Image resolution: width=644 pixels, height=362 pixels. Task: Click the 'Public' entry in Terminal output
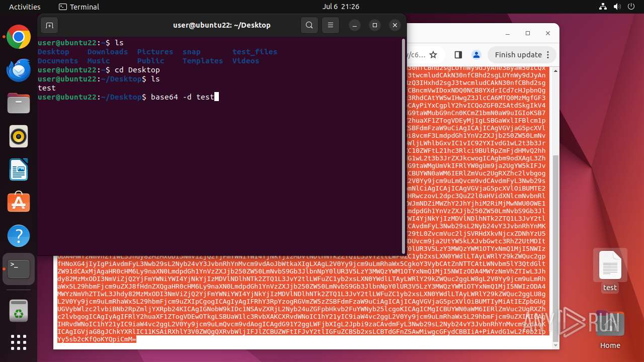click(150, 61)
